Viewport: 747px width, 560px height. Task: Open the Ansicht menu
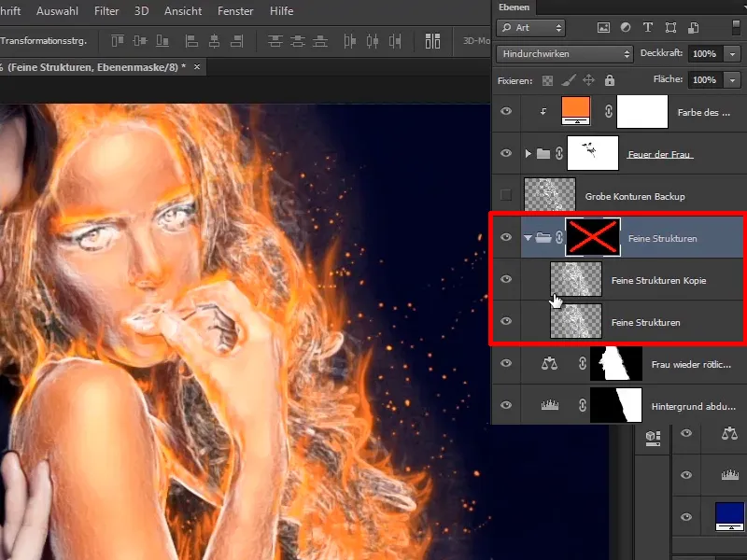[x=183, y=11]
